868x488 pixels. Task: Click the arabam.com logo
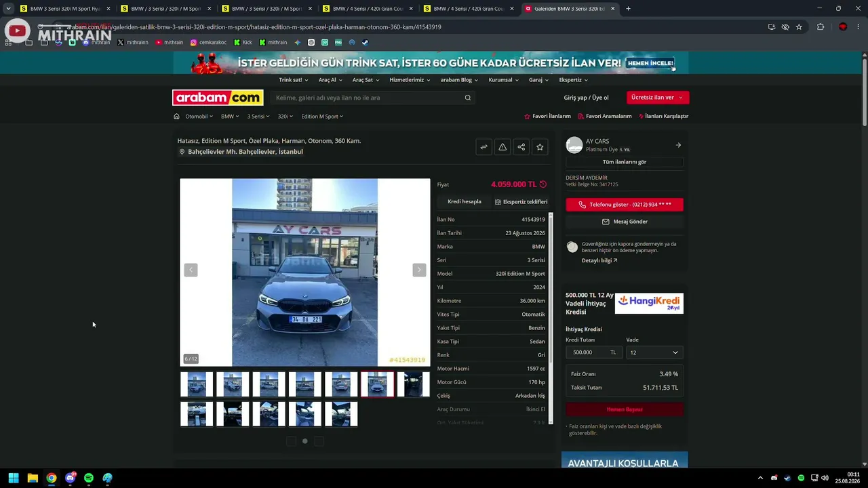[x=218, y=98]
